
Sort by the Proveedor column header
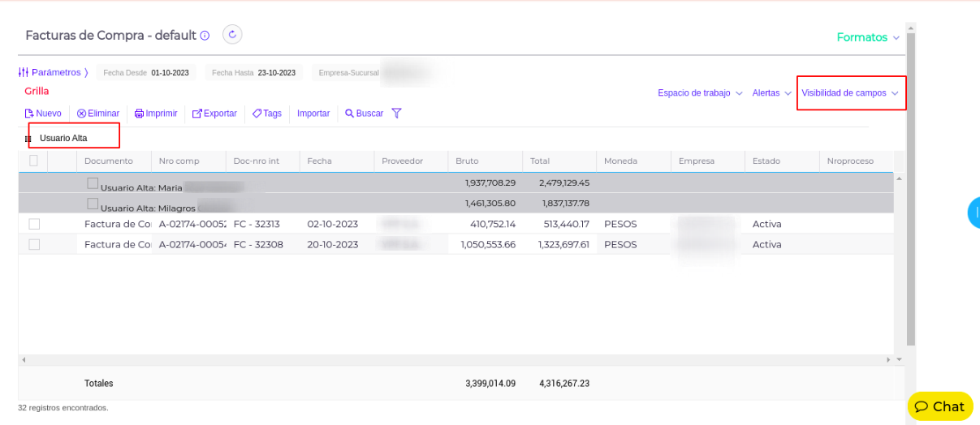click(x=403, y=161)
